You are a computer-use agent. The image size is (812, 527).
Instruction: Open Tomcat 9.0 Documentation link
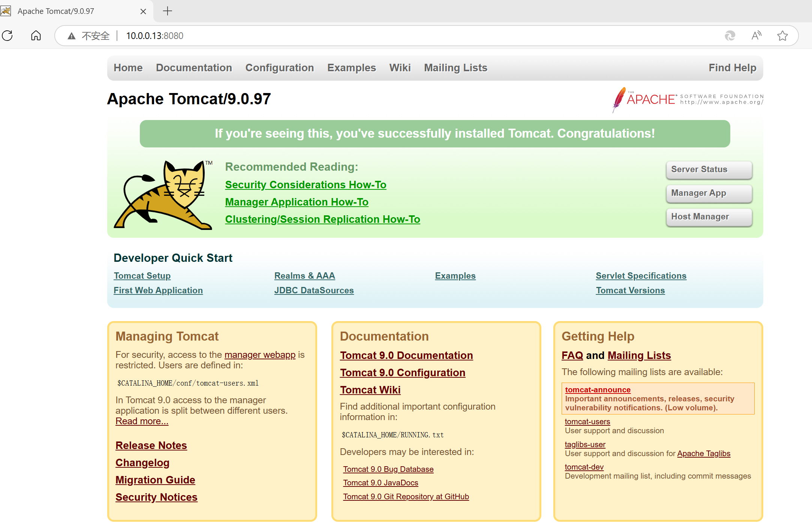click(406, 356)
